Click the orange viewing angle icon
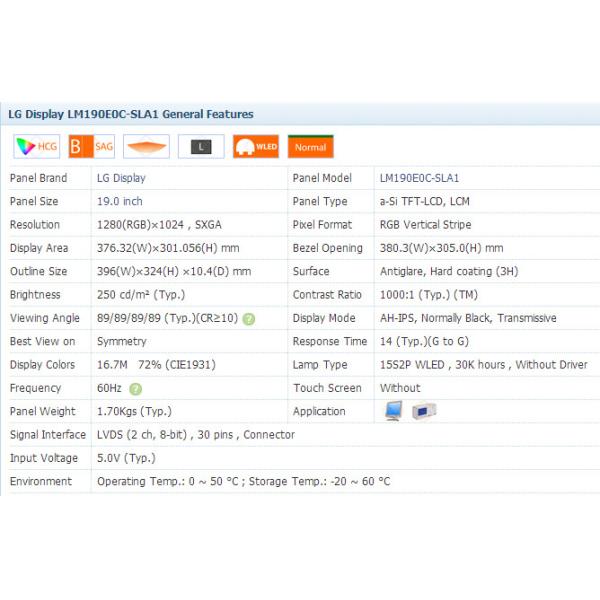600x600 pixels. 146,147
